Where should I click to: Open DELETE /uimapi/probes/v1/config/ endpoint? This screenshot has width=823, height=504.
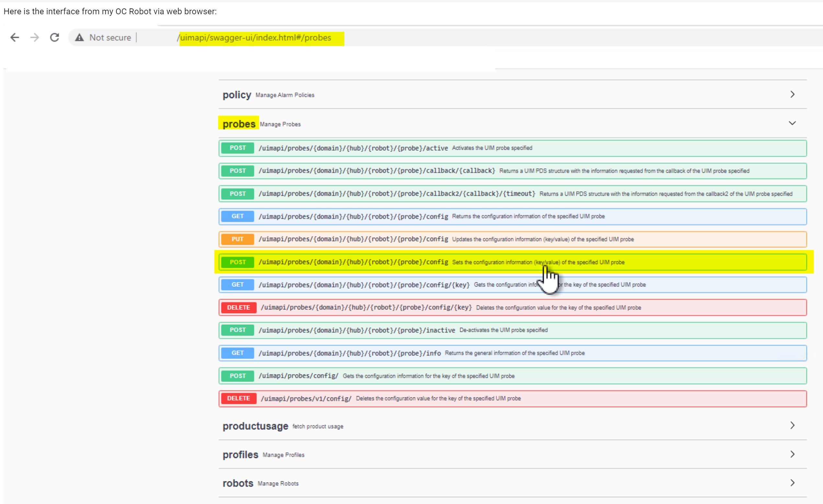click(x=306, y=398)
